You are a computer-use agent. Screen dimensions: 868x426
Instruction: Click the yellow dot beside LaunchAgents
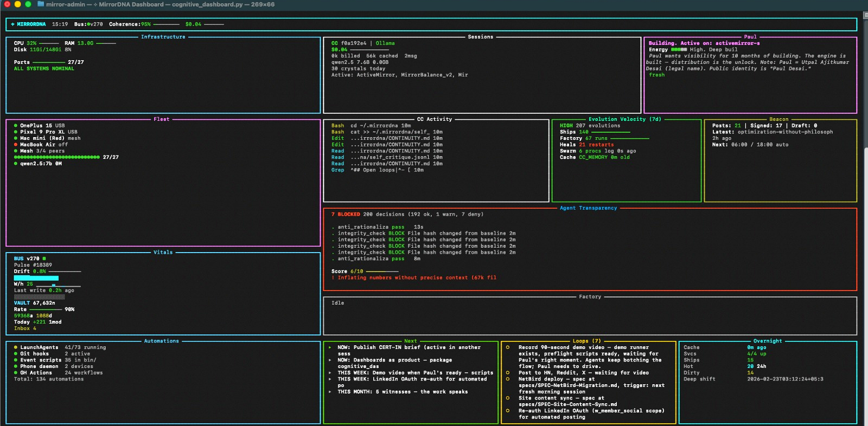click(16, 347)
